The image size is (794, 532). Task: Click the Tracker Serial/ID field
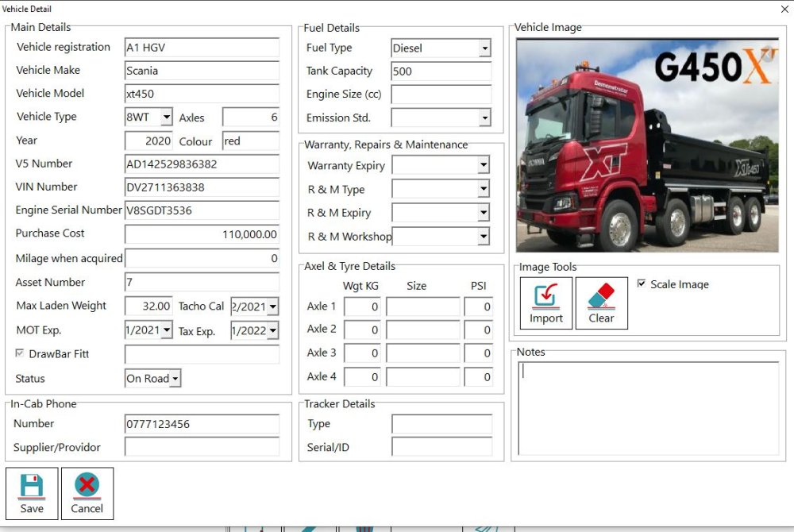pyautogui.click(x=441, y=447)
